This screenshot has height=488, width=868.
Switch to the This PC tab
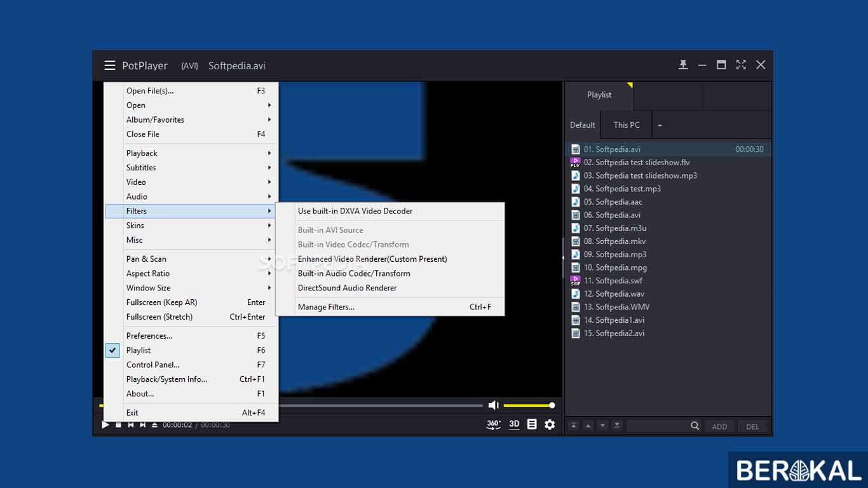coord(626,125)
